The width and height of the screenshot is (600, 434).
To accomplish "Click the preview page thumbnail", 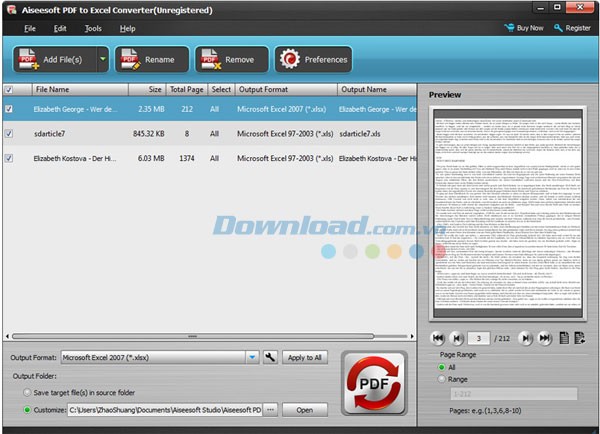I will 508,213.
